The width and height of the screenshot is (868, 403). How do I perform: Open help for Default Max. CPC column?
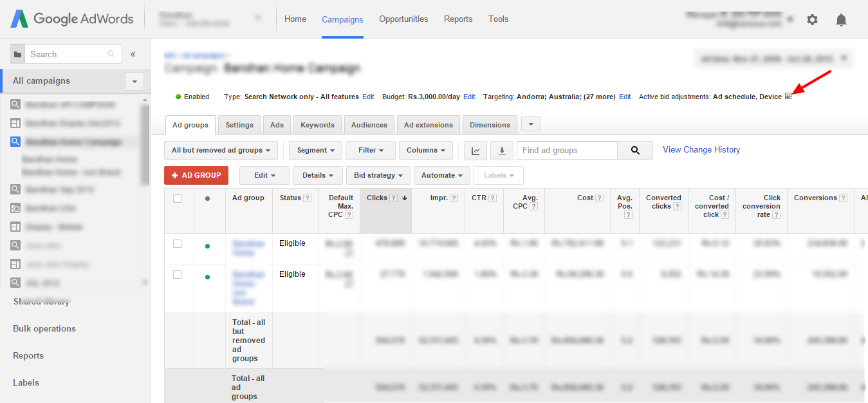pyautogui.click(x=349, y=215)
